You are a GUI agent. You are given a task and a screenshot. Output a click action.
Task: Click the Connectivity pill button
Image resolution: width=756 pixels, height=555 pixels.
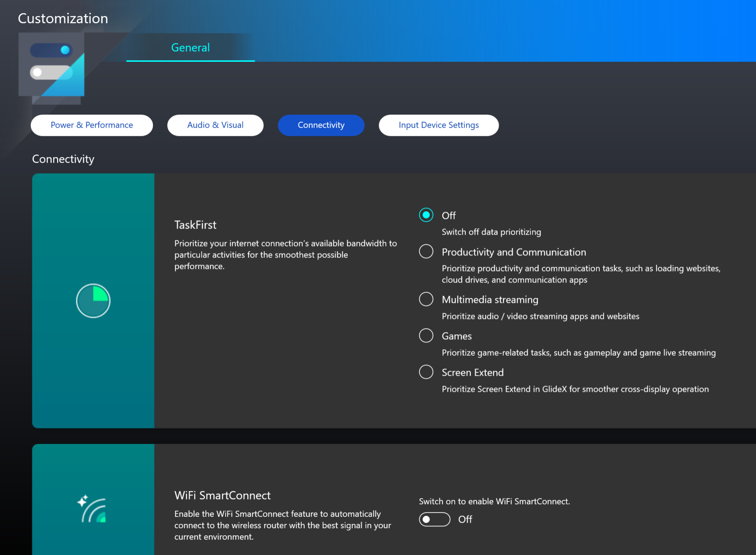click(x=321, y=125)
